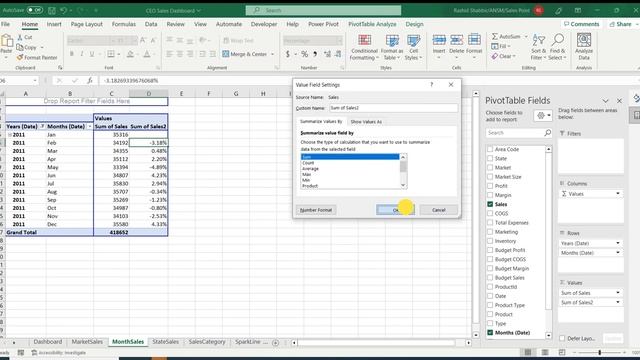Switch to Page Break Preview view icon

pyautogui.click(x=562, y=352)
